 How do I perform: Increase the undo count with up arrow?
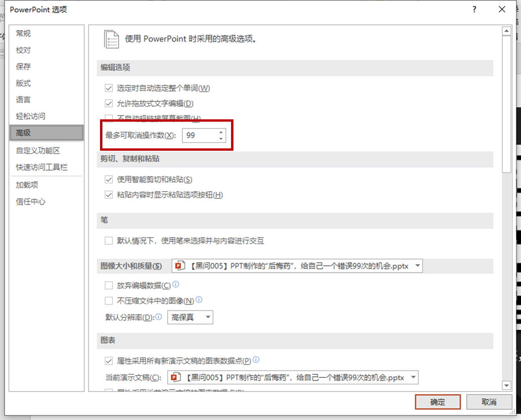221,132
